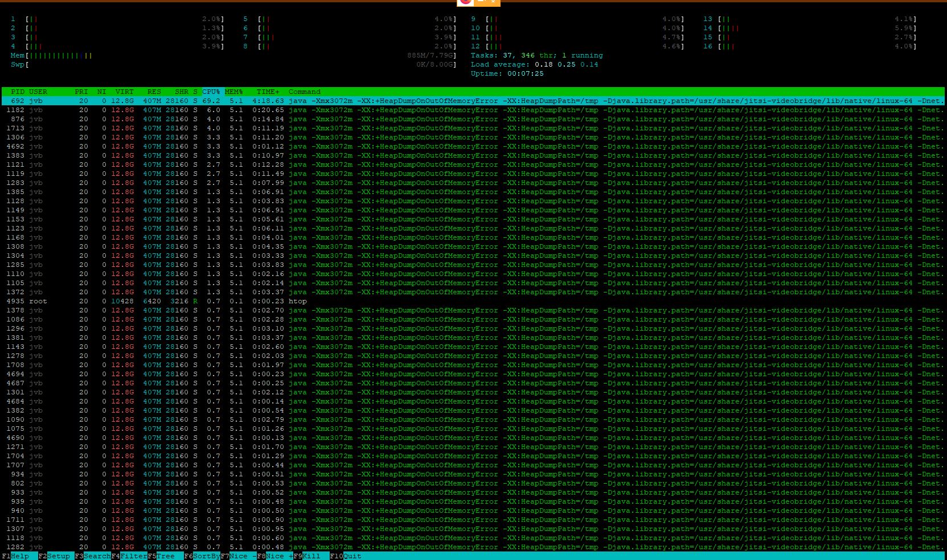Sort by the PID column header
The width and height of the screenshot is (947, 560).
pyautogui.click(x=18, y=92)
